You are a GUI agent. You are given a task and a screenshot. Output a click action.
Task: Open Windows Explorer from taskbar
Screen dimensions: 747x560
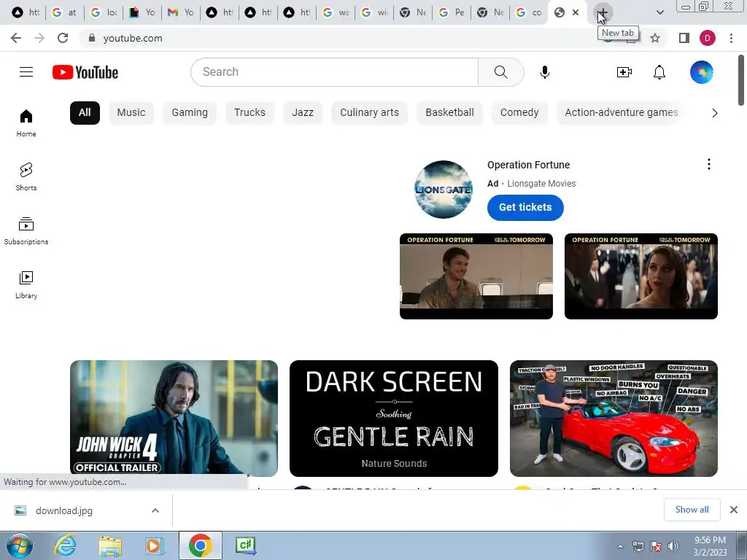[x=111, y=545]
